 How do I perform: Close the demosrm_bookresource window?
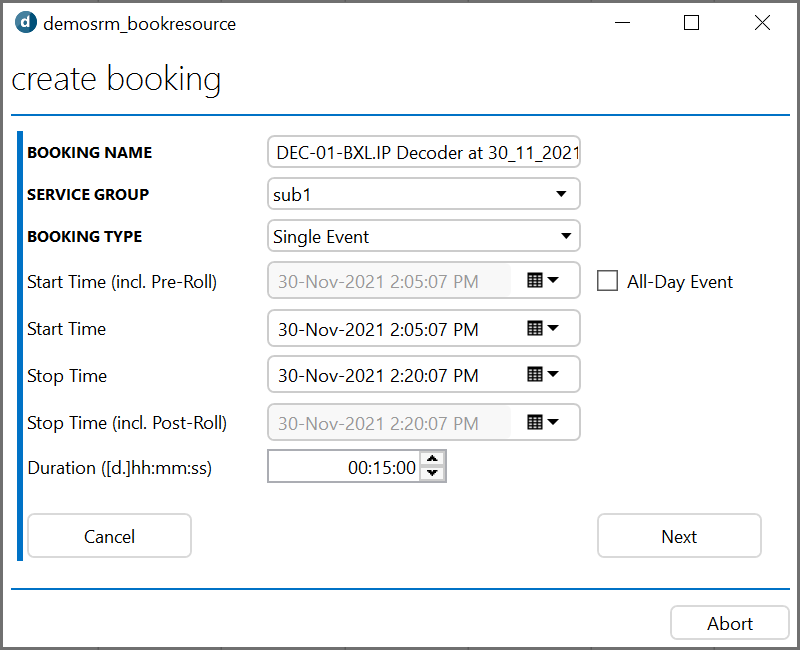pyautogui.click(x=762, y=23)
